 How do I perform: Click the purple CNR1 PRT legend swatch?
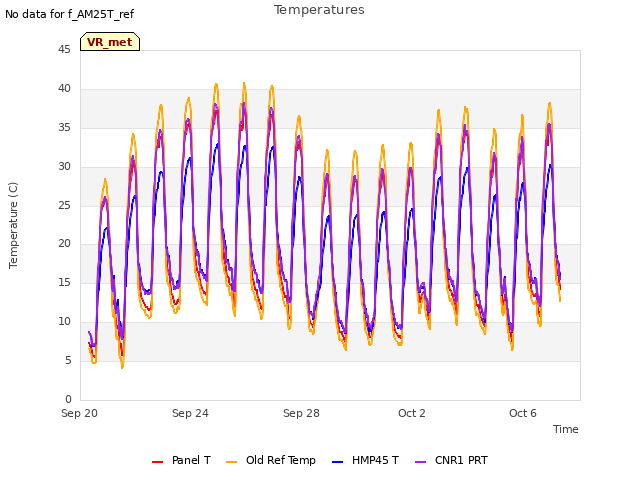click(x=420, y=462)
